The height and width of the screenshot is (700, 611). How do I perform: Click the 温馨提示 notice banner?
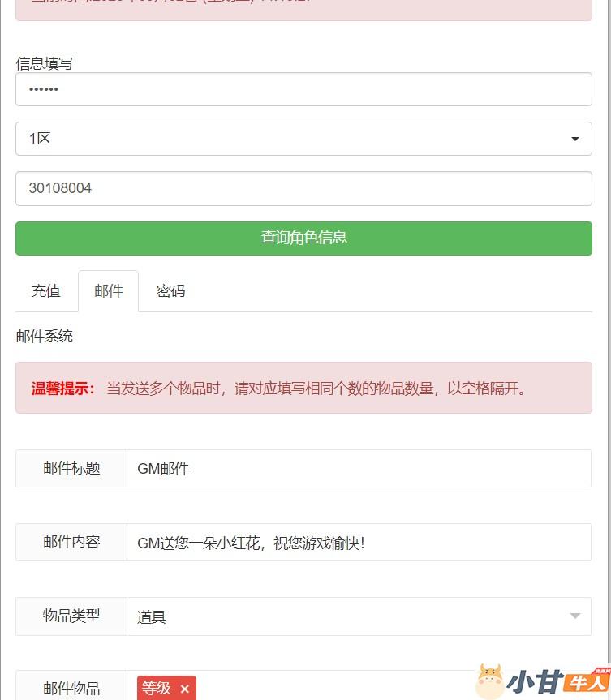[x=303, y=389]
